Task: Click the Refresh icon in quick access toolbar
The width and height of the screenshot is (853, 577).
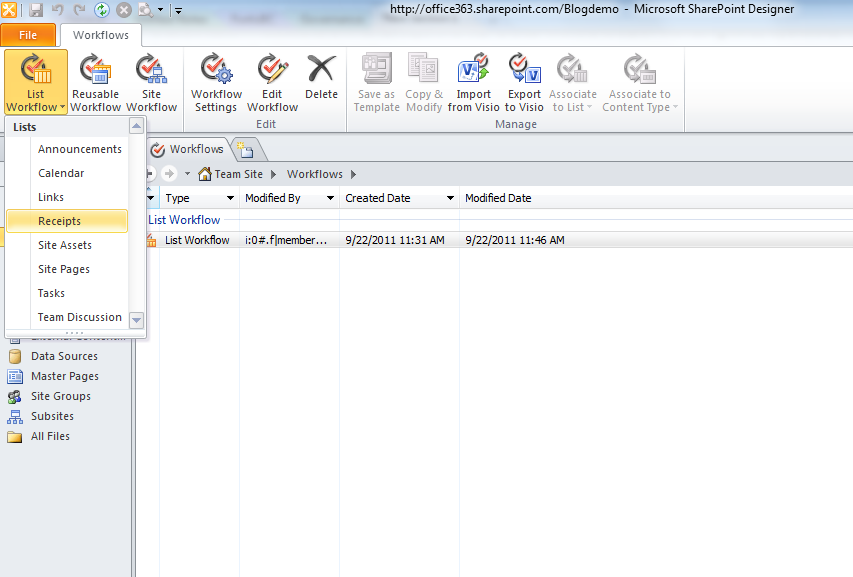Action: (102, 9)
